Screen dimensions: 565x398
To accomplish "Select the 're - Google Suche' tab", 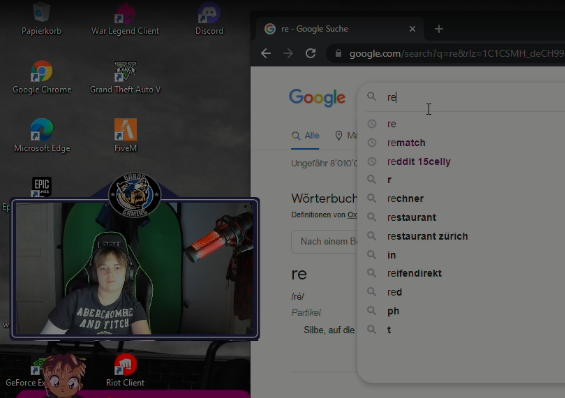I will pyautogui.click(x=339, y=29).
